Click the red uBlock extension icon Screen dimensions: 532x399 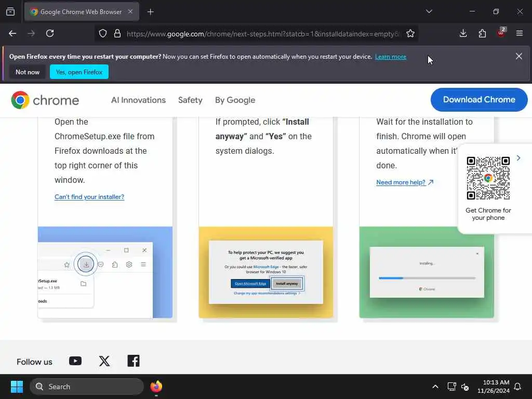[501, 33]
